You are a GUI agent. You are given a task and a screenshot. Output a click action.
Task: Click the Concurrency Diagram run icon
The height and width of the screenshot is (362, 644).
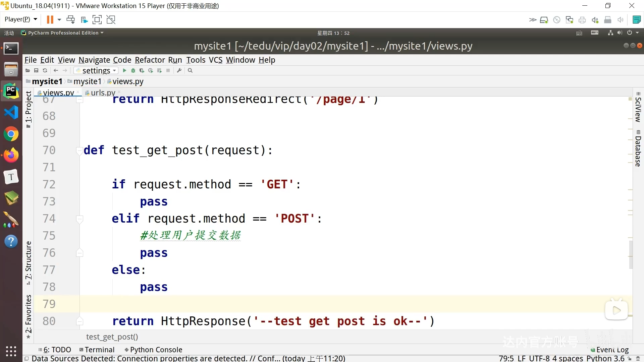pos(159,71)
